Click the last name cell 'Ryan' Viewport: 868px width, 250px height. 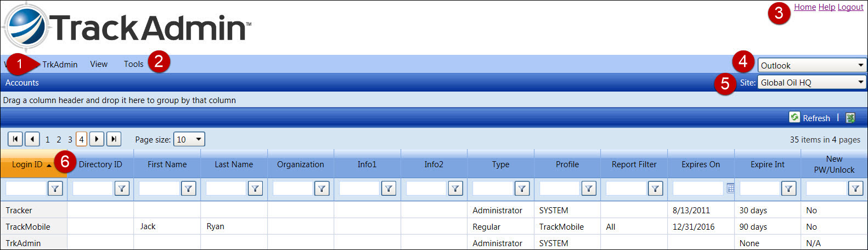pos(215,226)
